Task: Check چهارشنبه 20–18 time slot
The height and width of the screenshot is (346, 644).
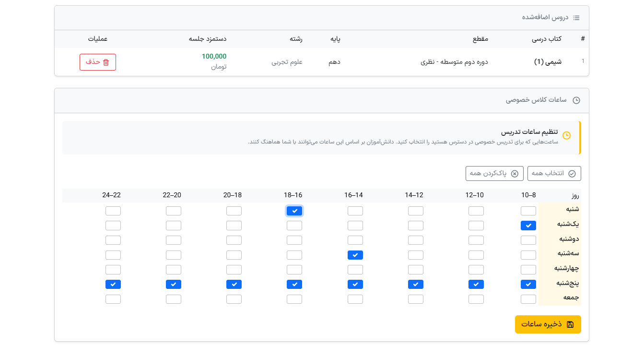Action: 234,270
